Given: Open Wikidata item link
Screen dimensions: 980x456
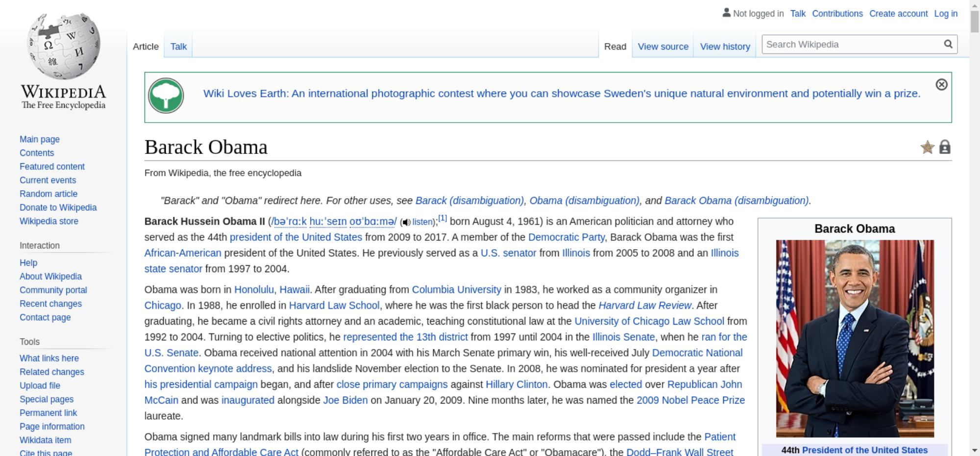Looking at the screenshot, I should pos(45,440).
